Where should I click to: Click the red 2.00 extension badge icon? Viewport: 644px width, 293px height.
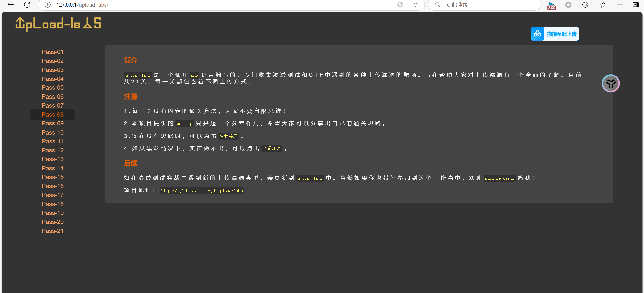551,5
